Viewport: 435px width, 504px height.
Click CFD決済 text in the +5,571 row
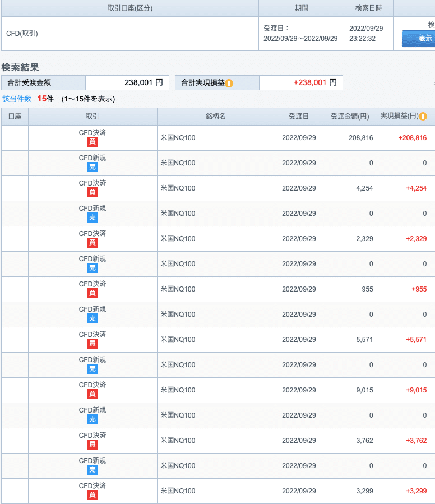(92, 335)
